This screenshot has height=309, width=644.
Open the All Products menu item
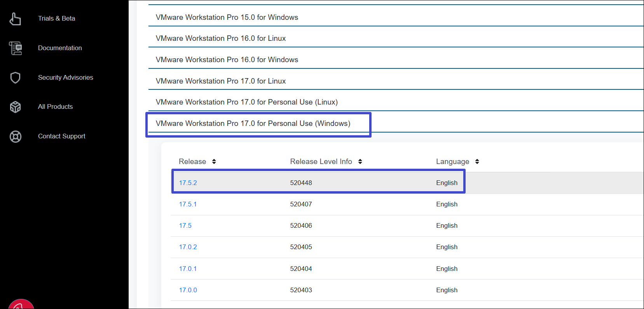(x=55, y=107)
